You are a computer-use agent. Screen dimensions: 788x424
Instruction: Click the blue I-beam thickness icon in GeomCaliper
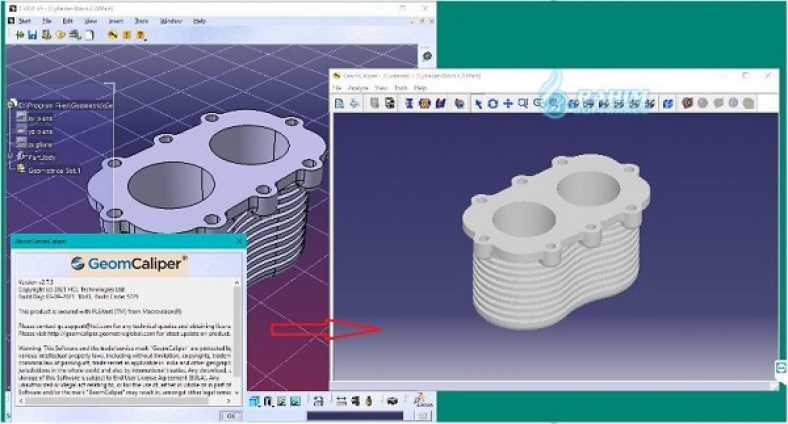click(409, 103)
